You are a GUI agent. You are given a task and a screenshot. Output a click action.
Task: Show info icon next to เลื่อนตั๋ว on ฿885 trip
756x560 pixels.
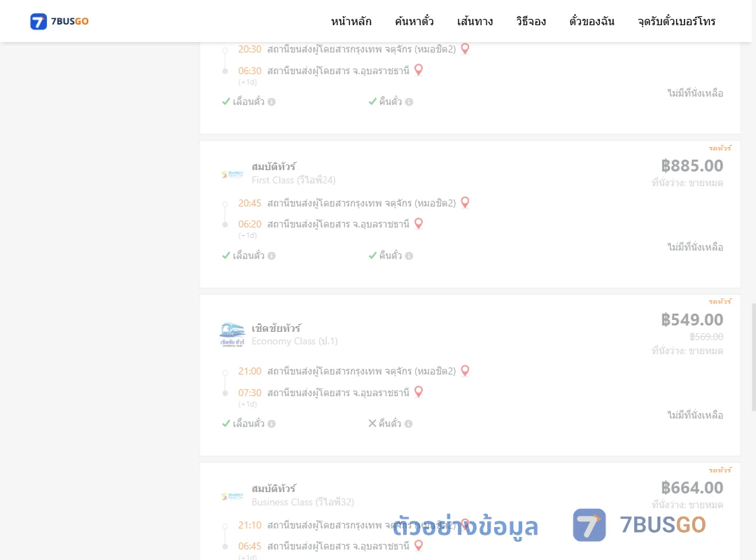(x=272, y=255)
